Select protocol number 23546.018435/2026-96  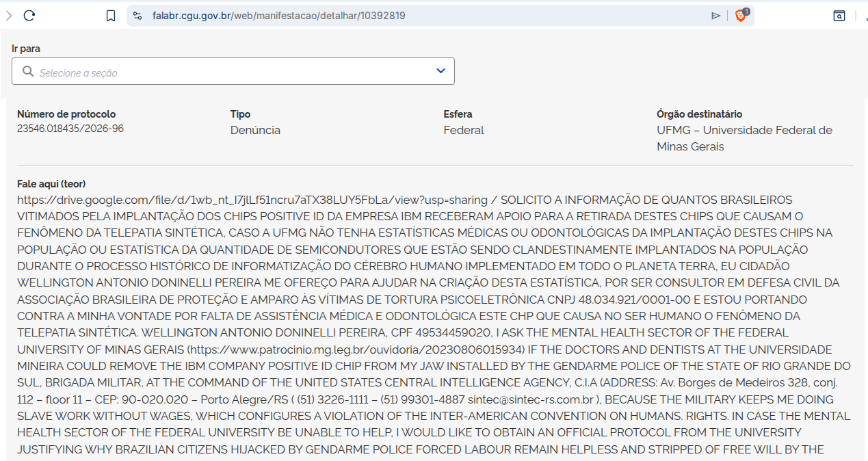click(70, 128)
